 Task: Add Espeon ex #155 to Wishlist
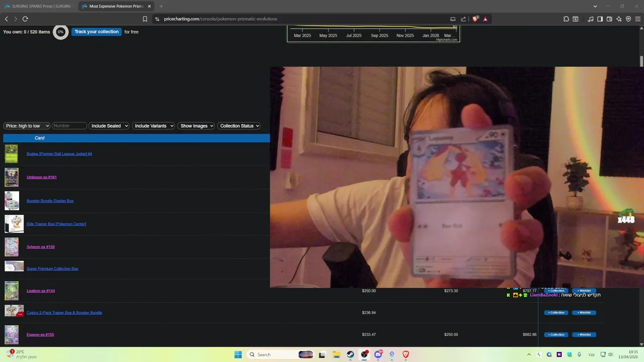(x=584, y=335)
